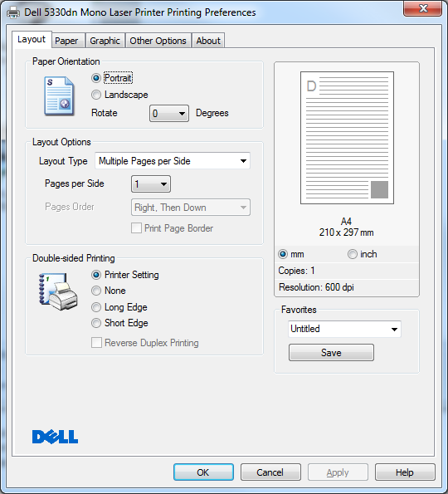Open the Pages Order dropdown
Viewport: 448px width, 494px height.
click(x=191, y=208)
